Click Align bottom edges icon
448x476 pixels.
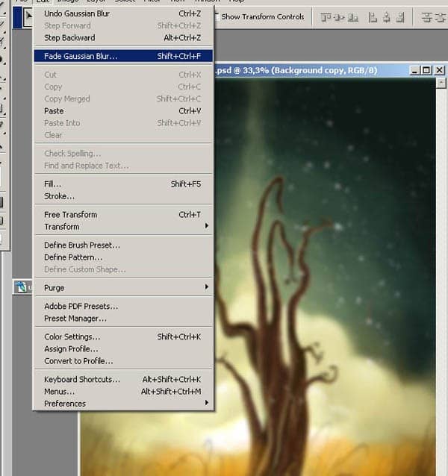click(352, 18)
